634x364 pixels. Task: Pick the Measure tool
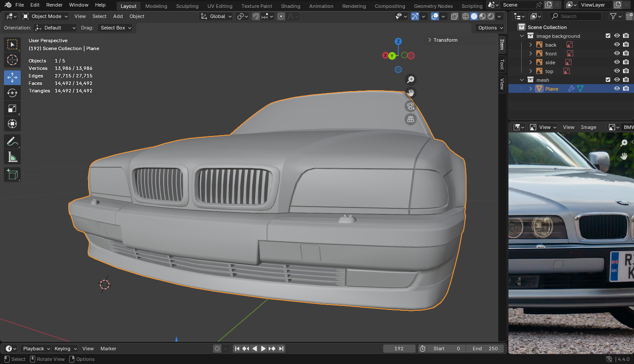click(x=12, y=157)
